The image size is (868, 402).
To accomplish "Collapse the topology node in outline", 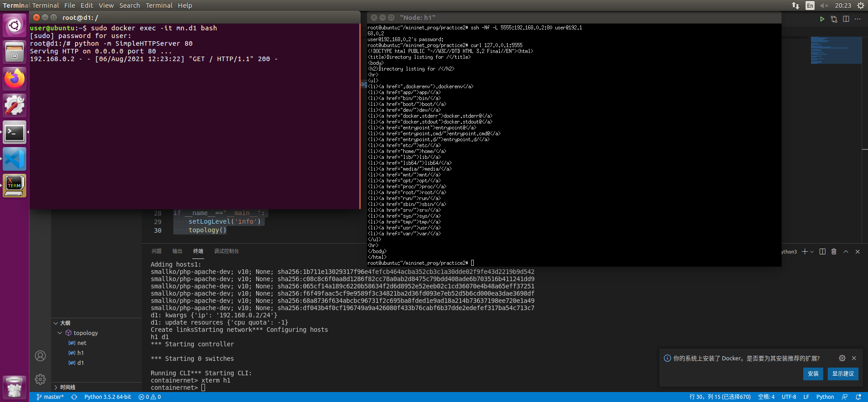I will [60, 333].
